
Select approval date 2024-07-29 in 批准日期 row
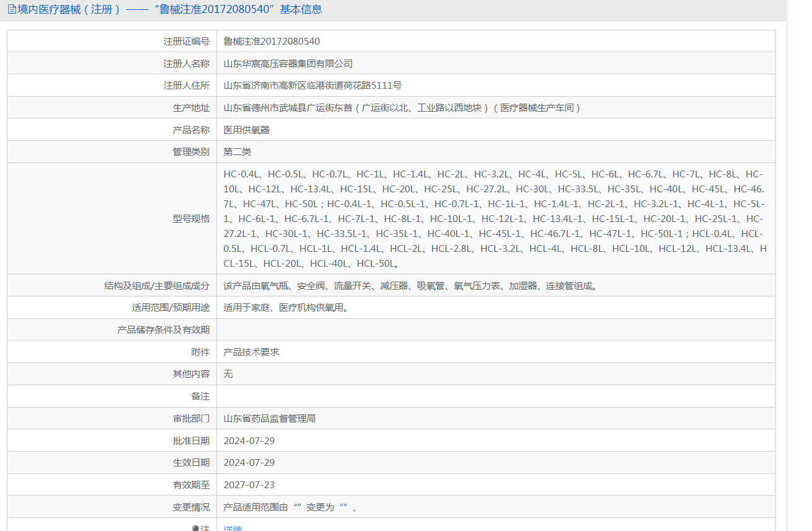click(x=249, y=441)
